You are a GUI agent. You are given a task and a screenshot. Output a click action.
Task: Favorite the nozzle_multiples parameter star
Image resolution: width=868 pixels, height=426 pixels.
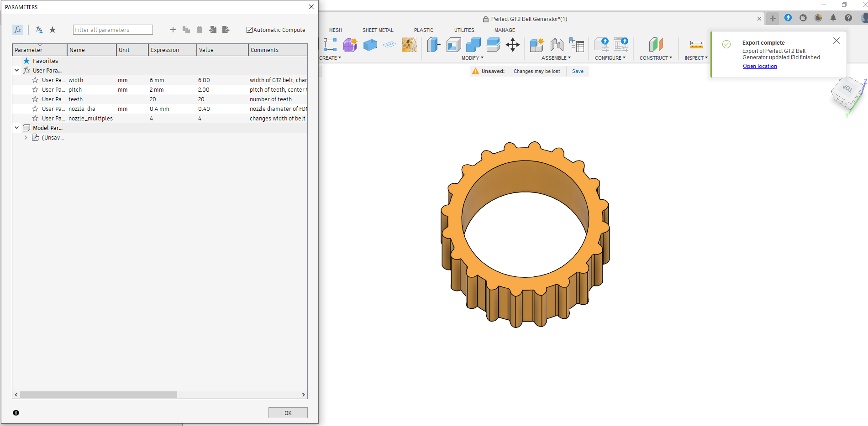(35, 118)
